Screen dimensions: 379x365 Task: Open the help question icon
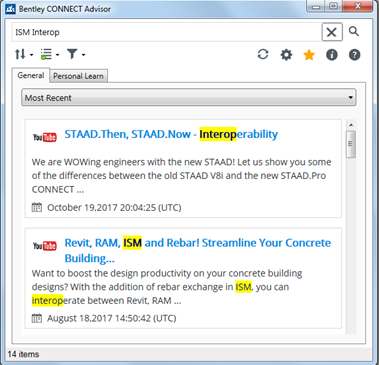tap(354, 55)
